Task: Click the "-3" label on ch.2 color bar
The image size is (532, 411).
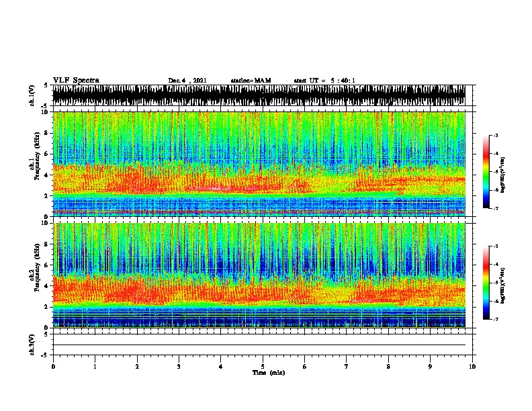Action: (495, 246)
